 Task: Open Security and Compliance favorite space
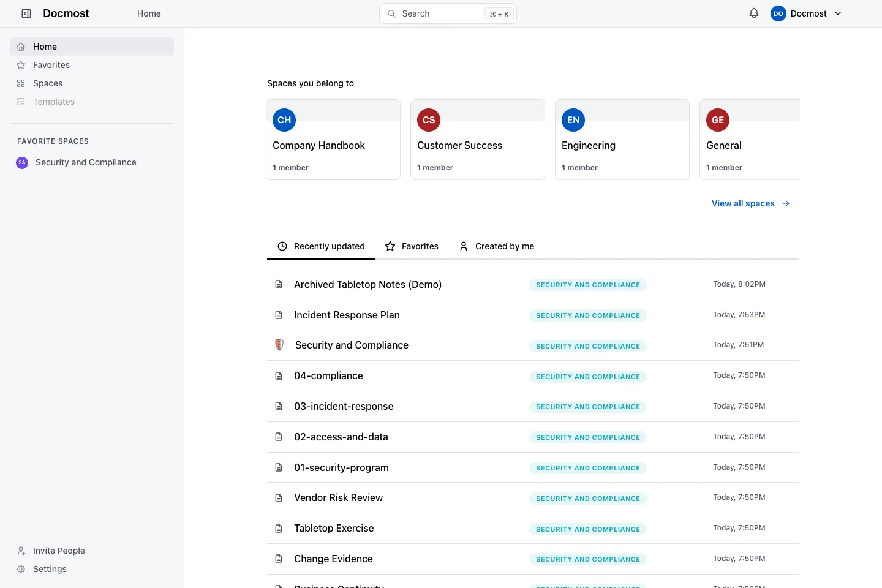86,162
